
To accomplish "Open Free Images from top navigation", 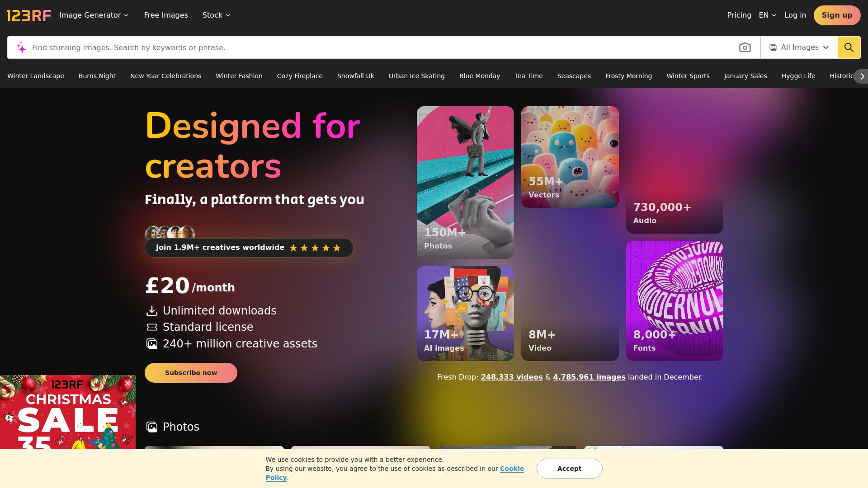I will (166, 15).
